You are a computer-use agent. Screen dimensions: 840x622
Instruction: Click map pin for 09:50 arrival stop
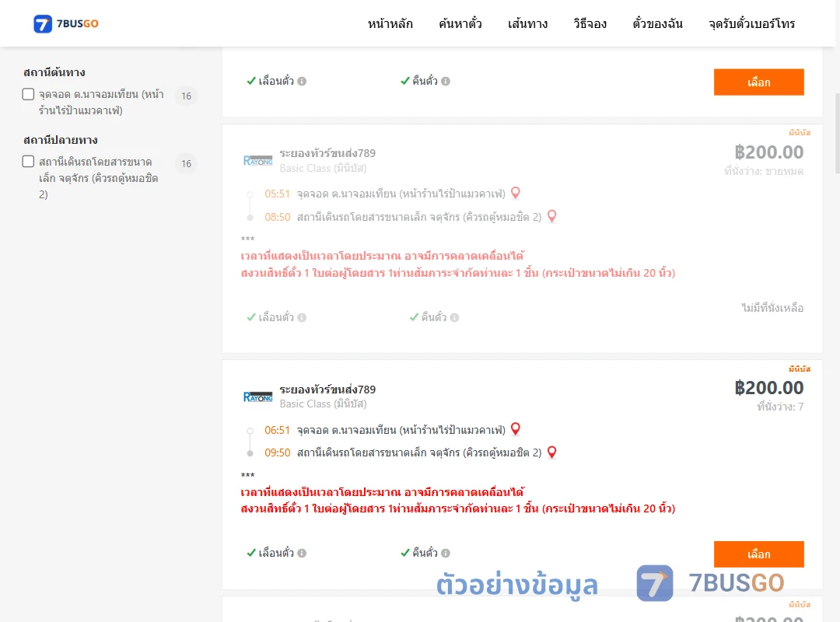(x=551, y=453)
